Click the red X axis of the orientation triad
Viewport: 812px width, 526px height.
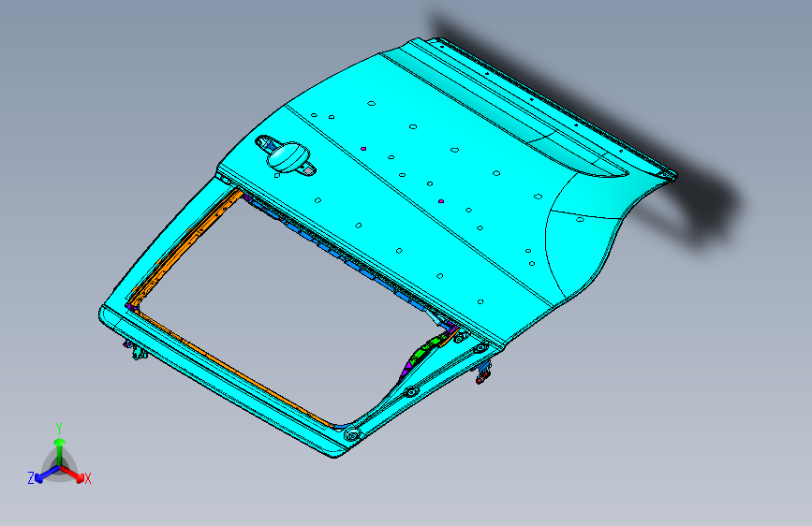click(72, 474)
